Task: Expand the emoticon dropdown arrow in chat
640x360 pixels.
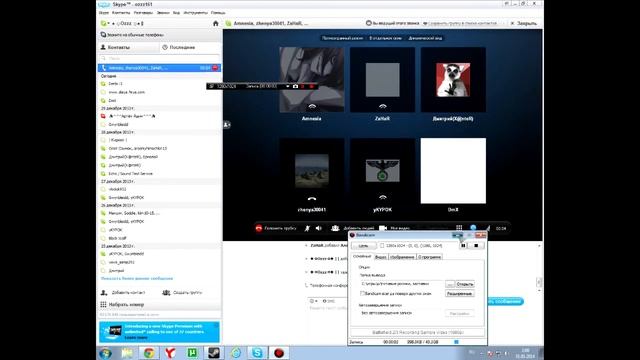Action: click(x=316, y=301)
